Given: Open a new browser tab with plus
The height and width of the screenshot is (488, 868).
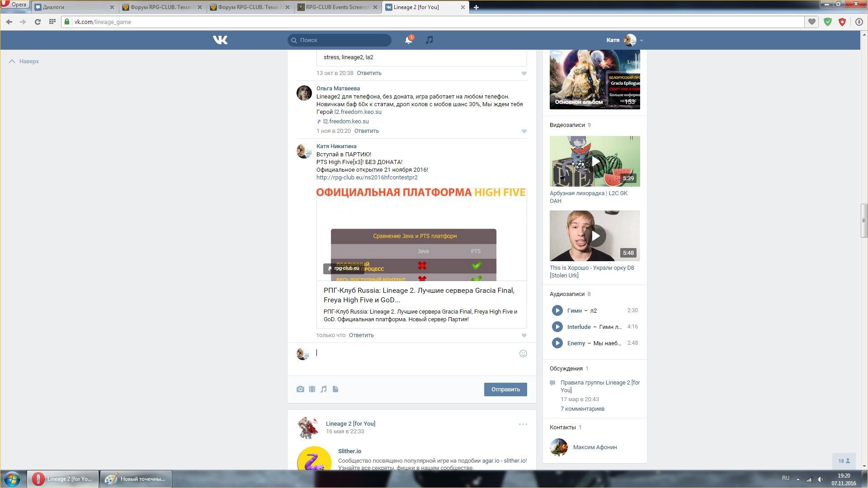Looking at the screenshot, I should point(476,7).
